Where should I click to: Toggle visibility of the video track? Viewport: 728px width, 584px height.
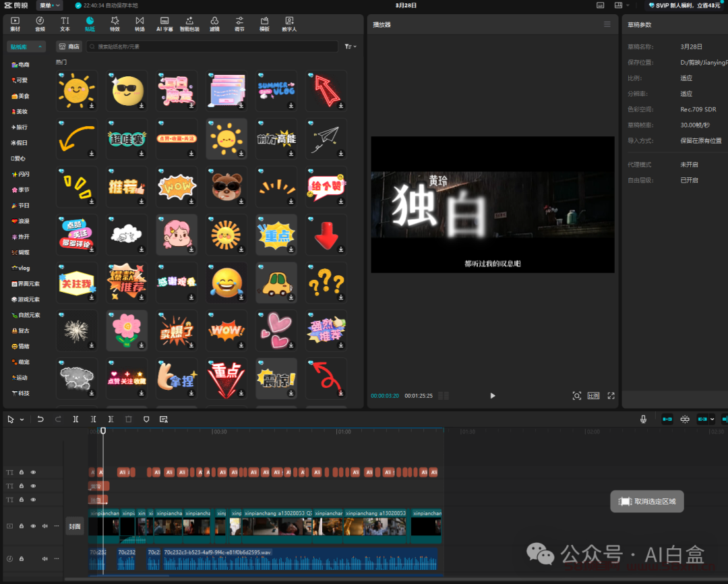[x=33, y=526]
